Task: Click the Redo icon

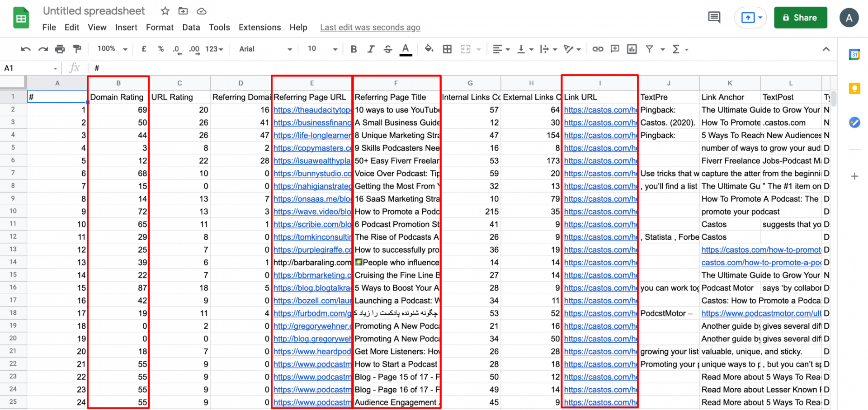Action: [x=43, y=49]
